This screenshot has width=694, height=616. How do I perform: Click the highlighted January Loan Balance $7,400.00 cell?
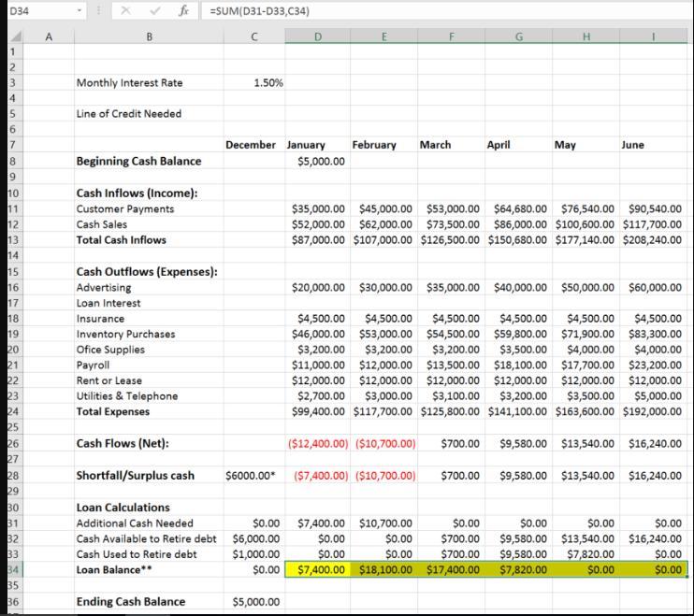point(318,569)
